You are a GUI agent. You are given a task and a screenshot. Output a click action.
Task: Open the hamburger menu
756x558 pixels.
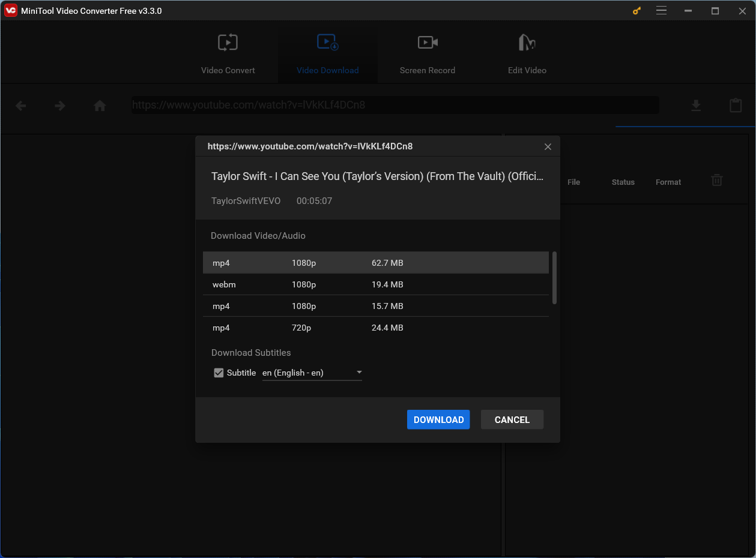(x=661, y=11)
